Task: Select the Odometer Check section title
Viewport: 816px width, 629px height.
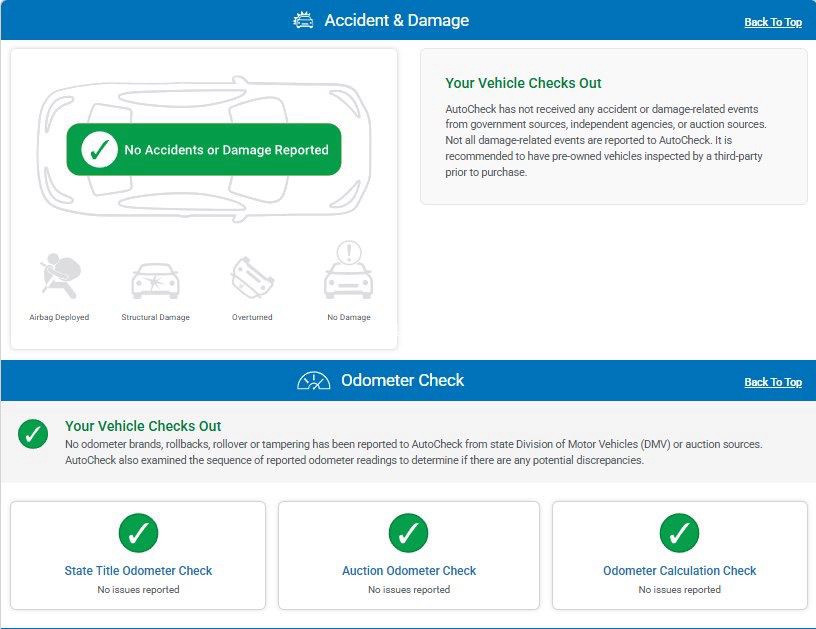Action: [402, 380]
